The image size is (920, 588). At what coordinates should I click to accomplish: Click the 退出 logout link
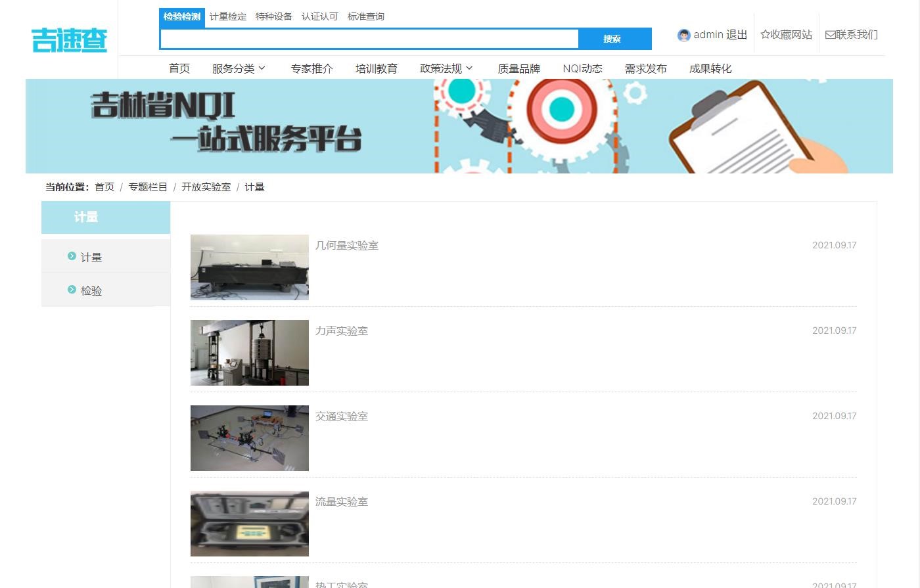tap(737, 35)
